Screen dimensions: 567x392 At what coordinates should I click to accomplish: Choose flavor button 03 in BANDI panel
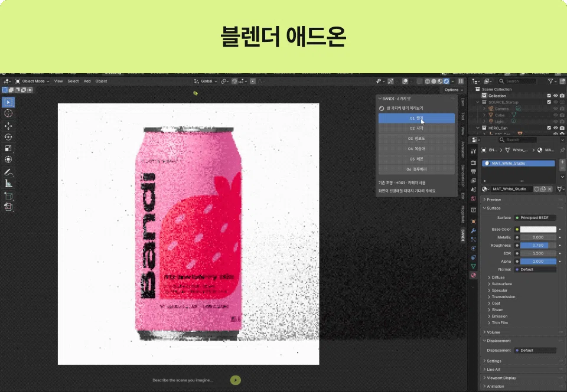click(x=416, y=138)
